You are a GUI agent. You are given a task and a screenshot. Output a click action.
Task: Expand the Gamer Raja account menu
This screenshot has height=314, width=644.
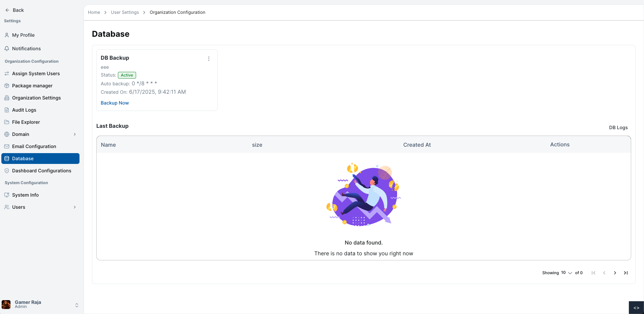click(x=77, y=305)
